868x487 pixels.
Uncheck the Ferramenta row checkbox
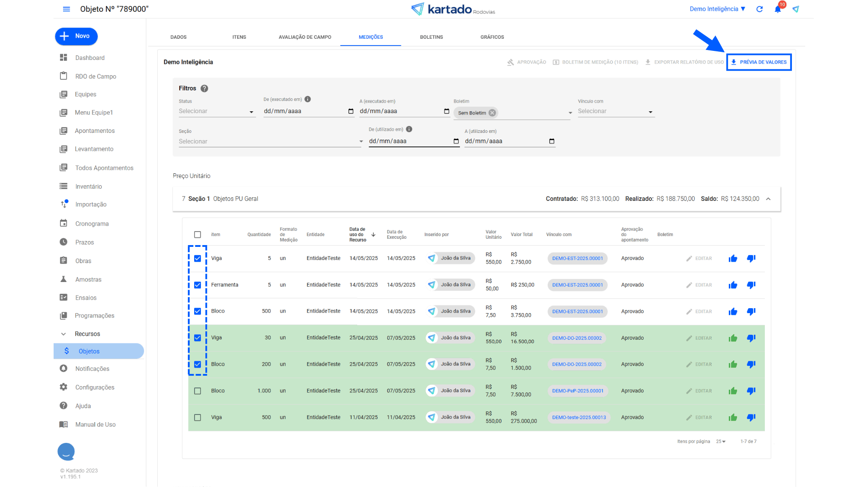pyautogui.click(x=197, y=285)
